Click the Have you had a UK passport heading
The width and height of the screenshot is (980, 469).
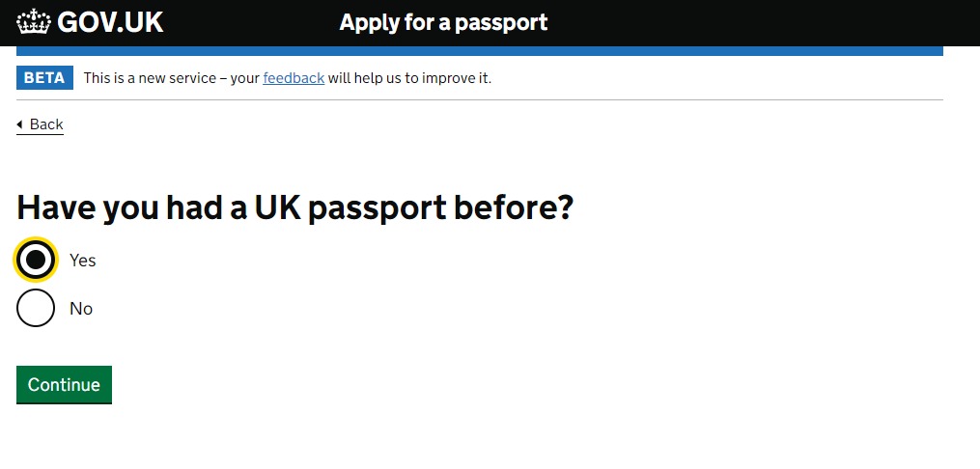pyautogui.click(x=294, y=207)
